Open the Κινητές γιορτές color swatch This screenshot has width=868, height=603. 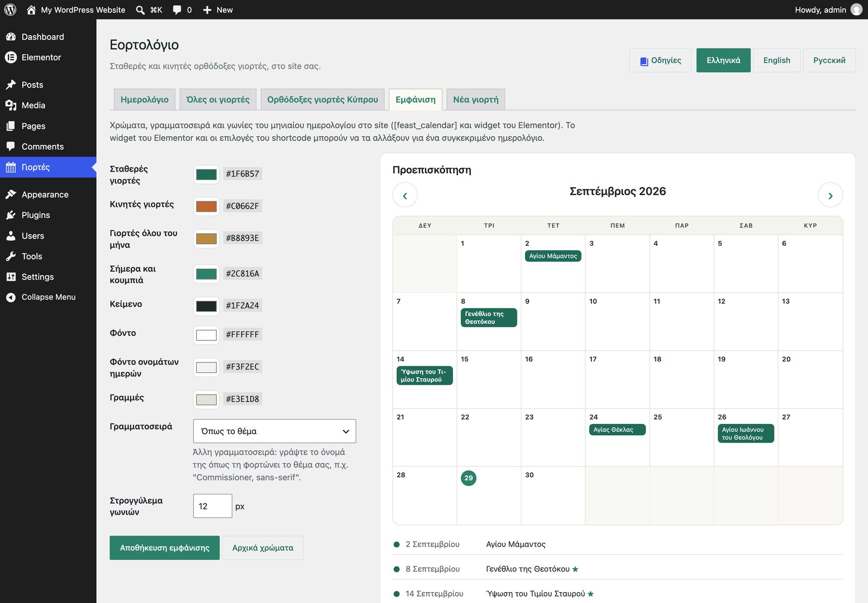206,206
